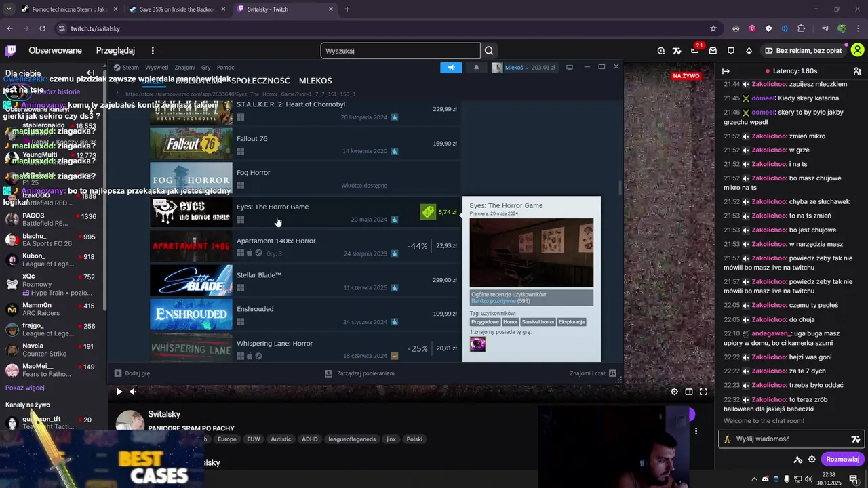The height and width of the screenshot is (488, 868).
Task: Click Dodaj grę in Steam footer
Action: click(132, 373)
